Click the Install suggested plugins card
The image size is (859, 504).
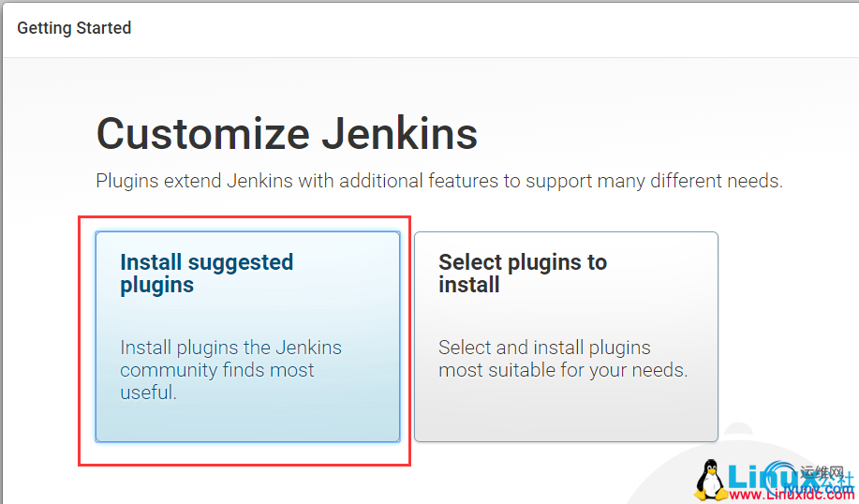tap(247, 336)
